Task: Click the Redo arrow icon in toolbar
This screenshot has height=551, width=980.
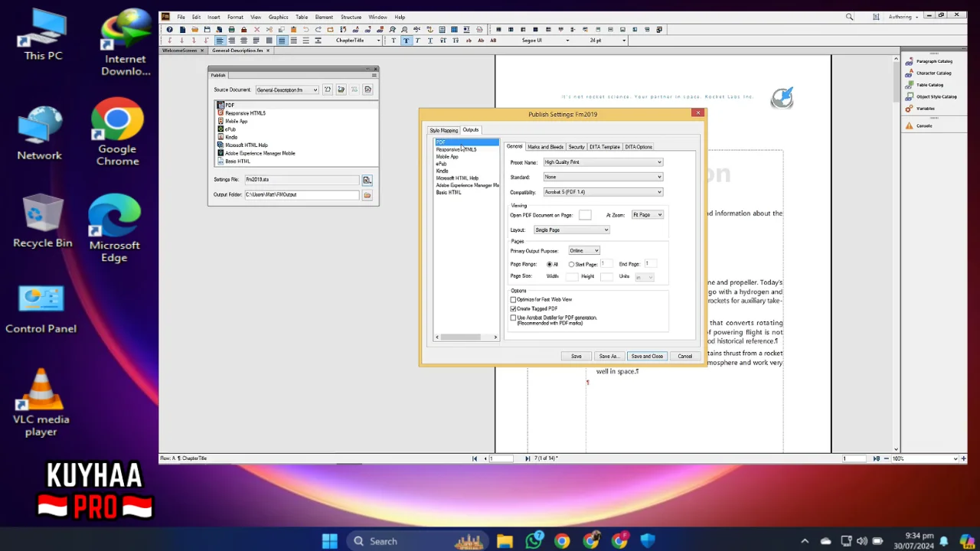Action: 318,29
